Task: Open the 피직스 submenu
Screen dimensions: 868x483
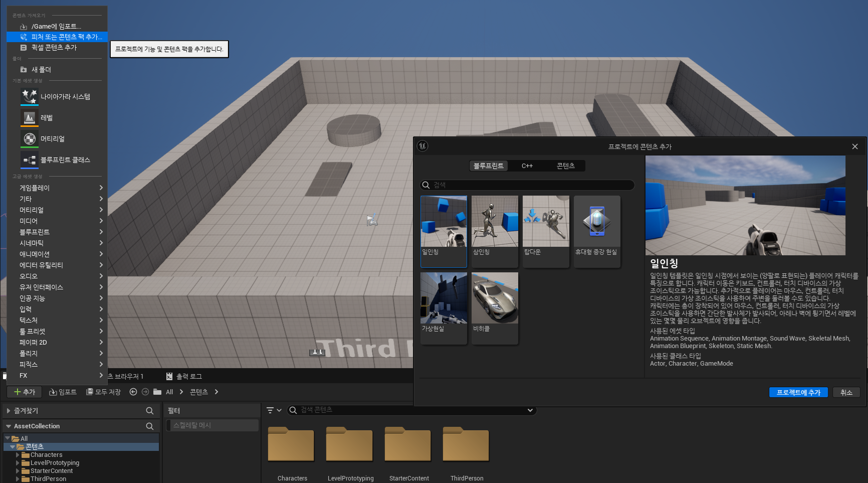Action: pos(57,364)
